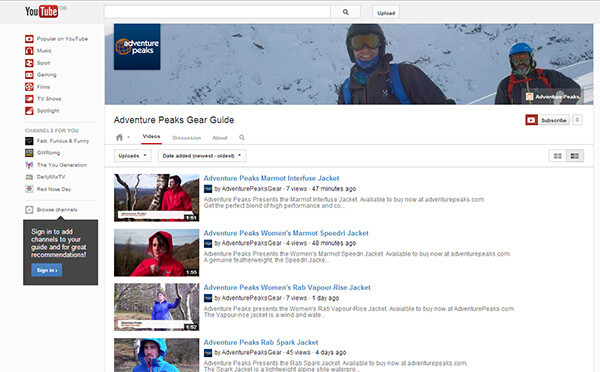
Task: Open Popular on YouTube icon
Action: click(x=29, y=39)
